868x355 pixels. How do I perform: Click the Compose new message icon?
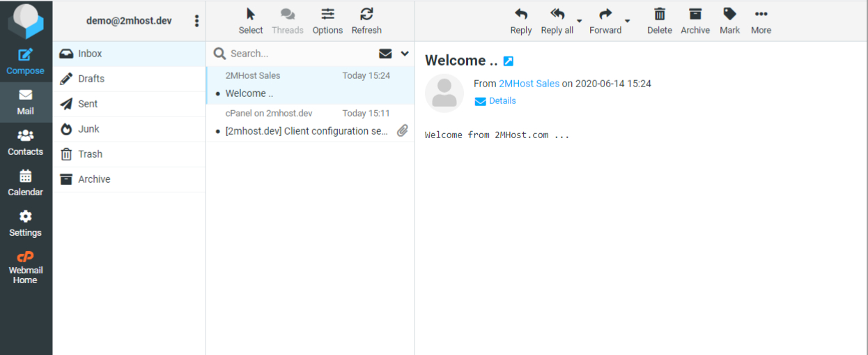(x=25, y=56)
